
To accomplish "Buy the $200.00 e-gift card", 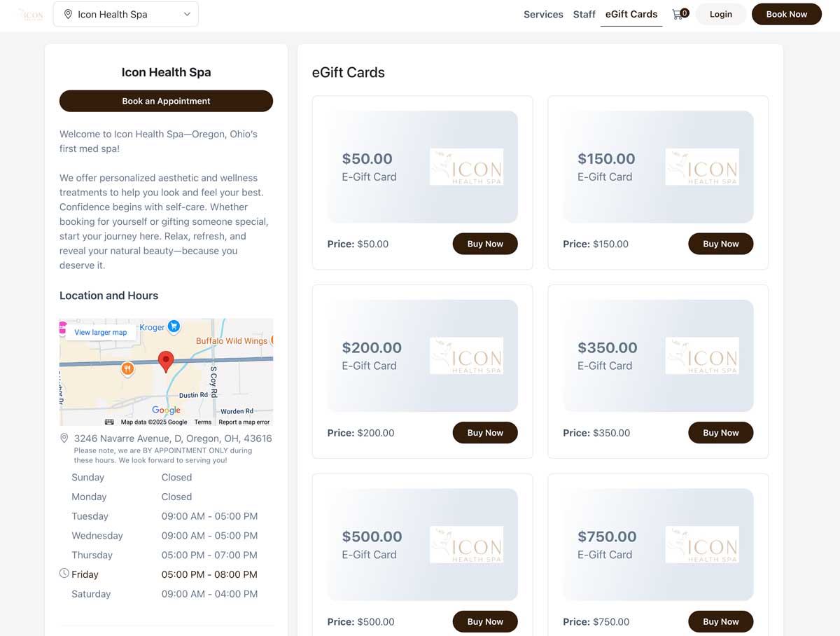I will click(485, 433).
